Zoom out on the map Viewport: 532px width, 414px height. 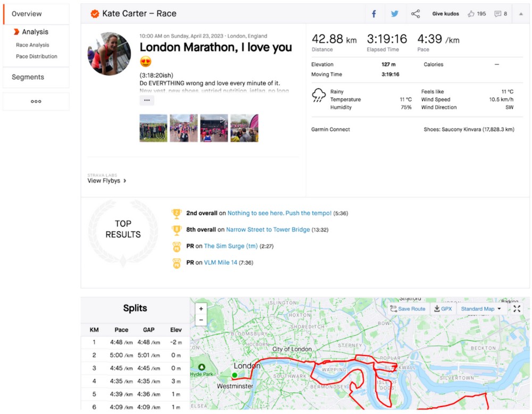click(201, 320)
